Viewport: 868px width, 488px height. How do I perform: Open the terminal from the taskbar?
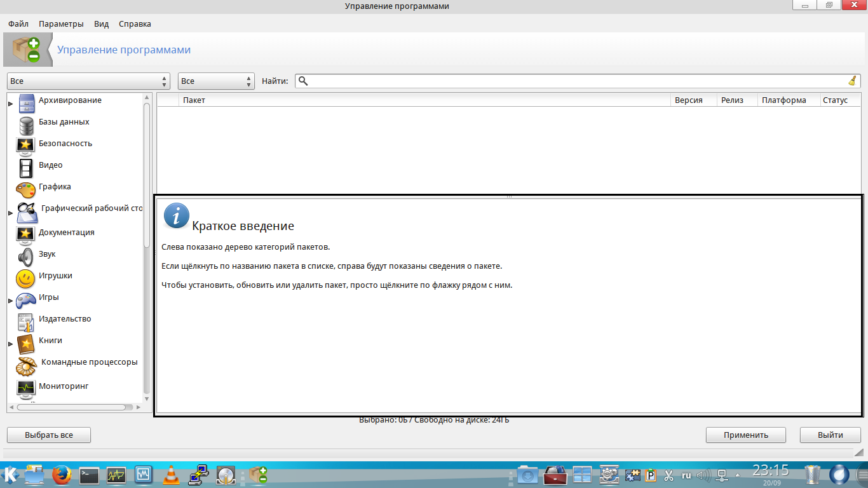click(89, 475)
